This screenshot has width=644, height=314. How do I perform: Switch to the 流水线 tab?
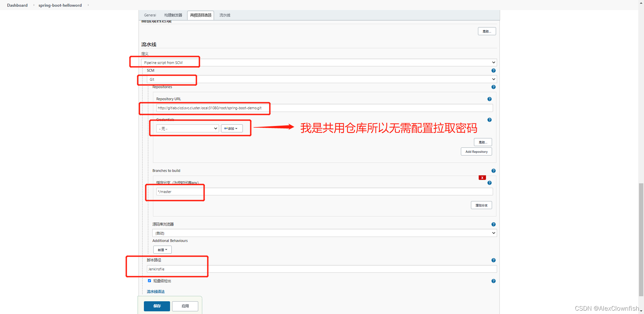click(225, 15)
